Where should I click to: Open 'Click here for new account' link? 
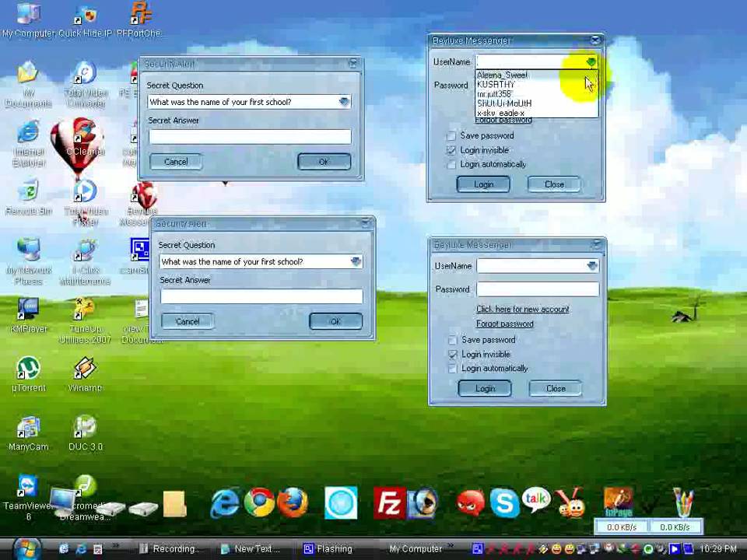point(523,309)
